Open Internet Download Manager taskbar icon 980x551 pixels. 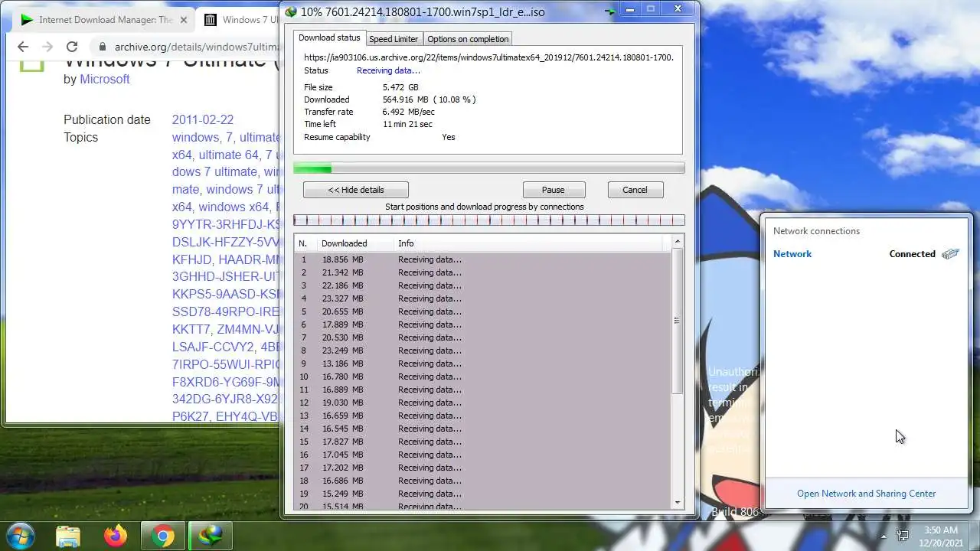[x=210, y=536]
